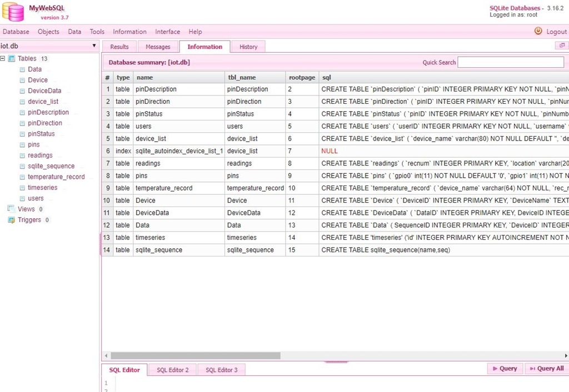Image resolution: width=569 pixels, height=392 pixels.
Task: Click the Views folder icon in sidebar
Action: click(11, 209)
